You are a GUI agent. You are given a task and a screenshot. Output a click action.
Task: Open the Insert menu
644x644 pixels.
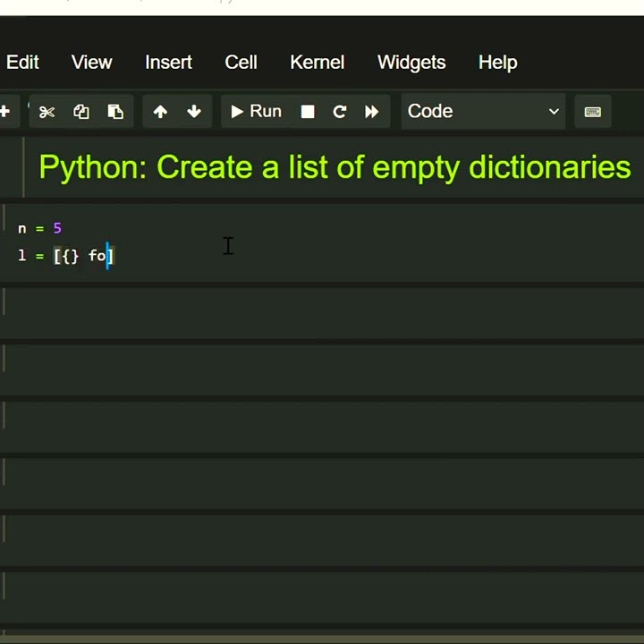pos(168,63)
